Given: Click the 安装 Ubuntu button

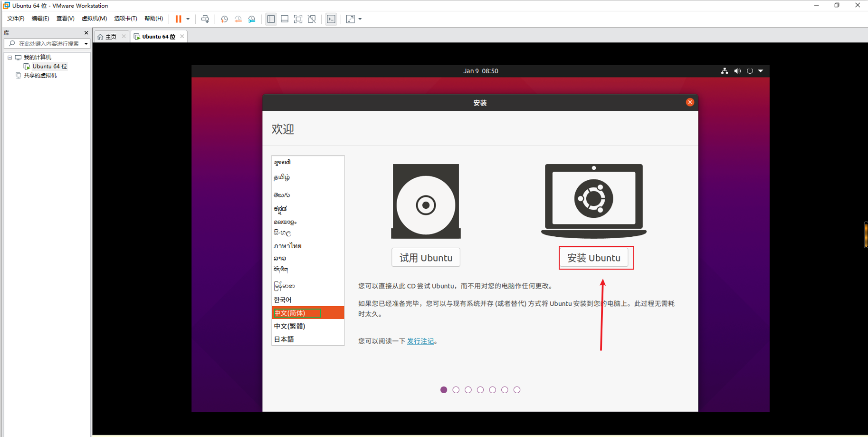Looking at the screenshot, I should coord(594,257).
